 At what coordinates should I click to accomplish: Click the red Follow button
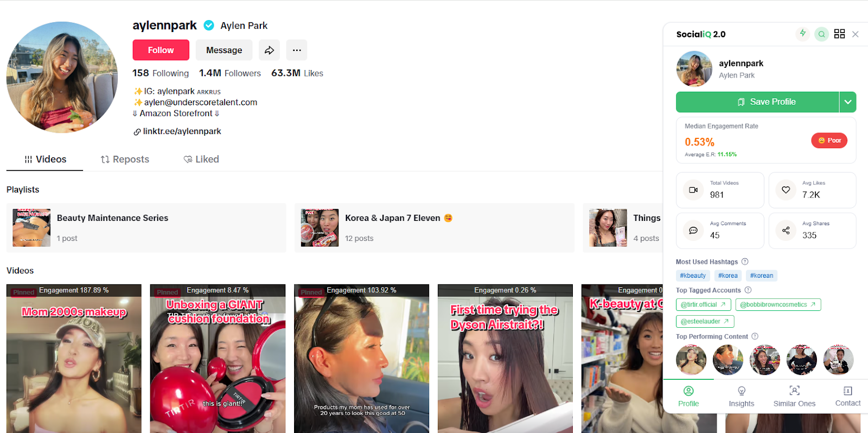(x=161, y=50)
